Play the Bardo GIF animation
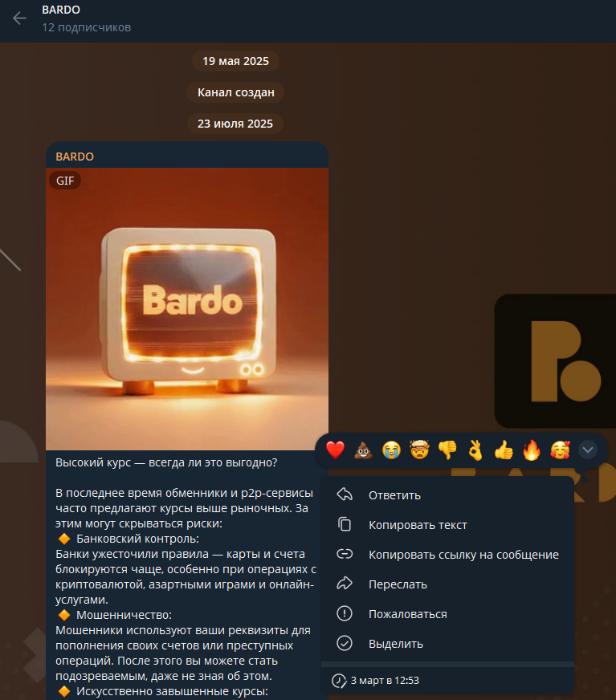616x700 pixels. coord(187,309)
